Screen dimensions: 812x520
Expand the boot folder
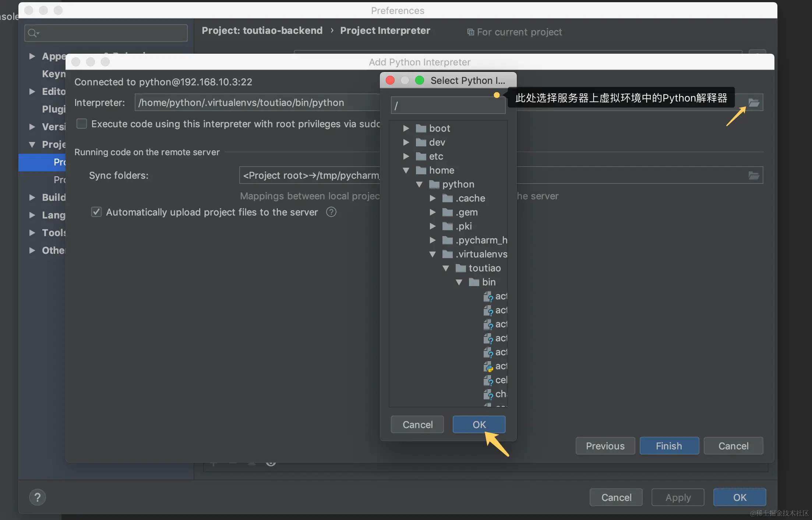[406, 128]
